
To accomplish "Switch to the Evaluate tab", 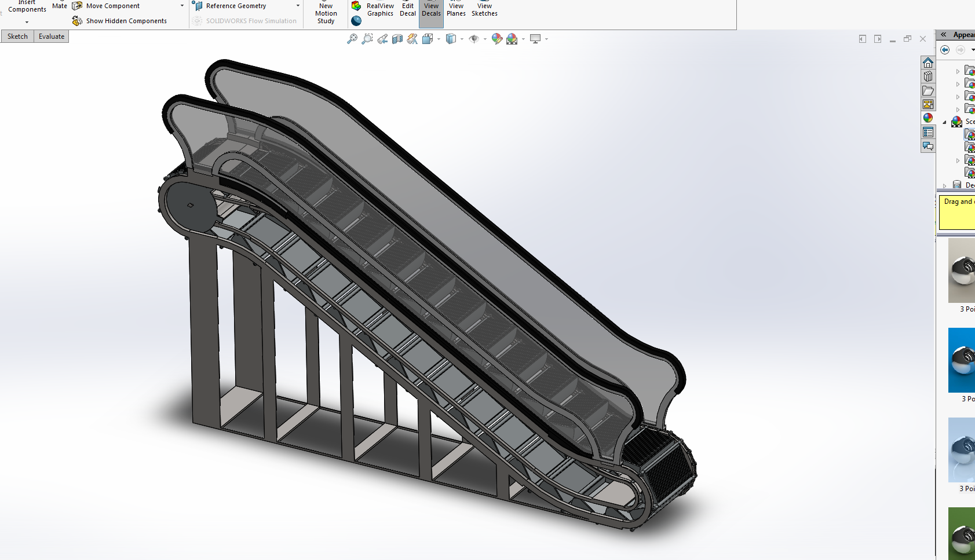I will click(52, 36).
